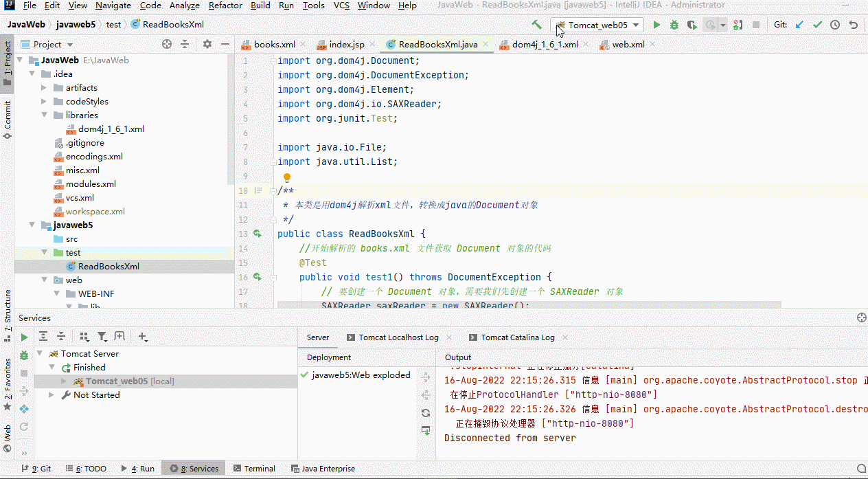Image resolution: width=868 pixels, height=479 pixels.
Task: Collapse the Tomcat Server node in Services
Action: pos(39,354)
